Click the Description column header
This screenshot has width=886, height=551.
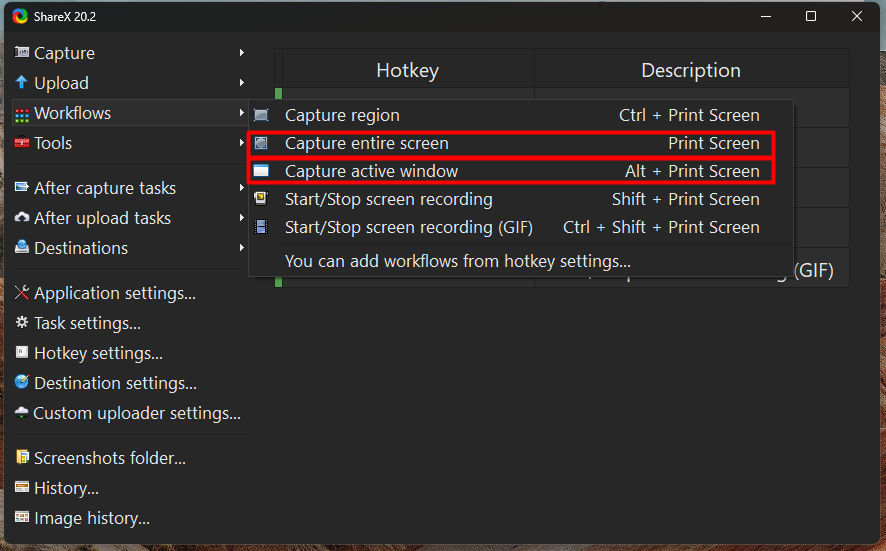(x=691, y=70)
